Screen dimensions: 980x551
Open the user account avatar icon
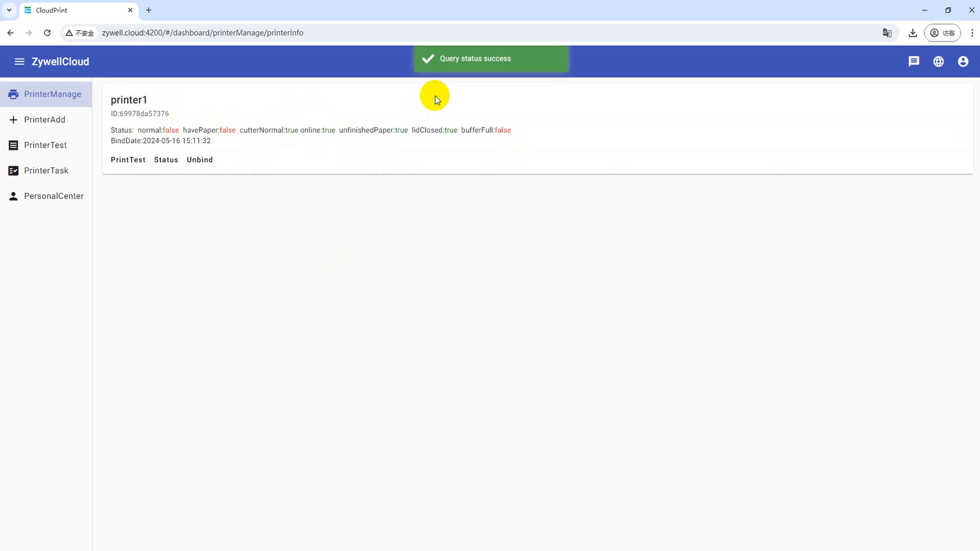[x=963, y=62]
